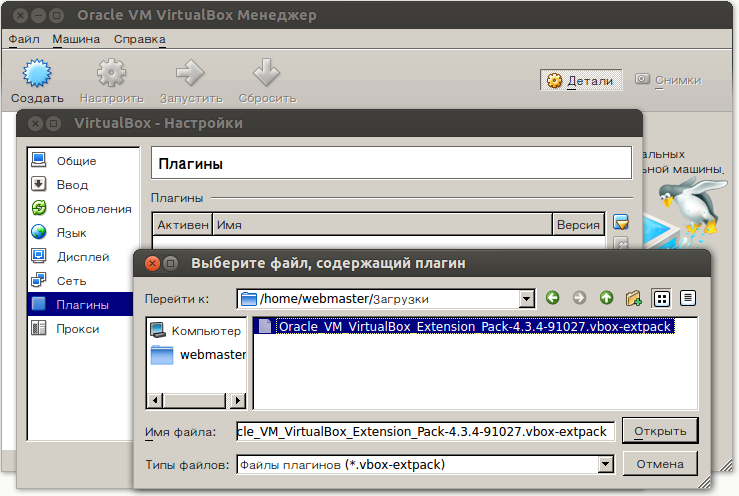The height and width of the screenshot is (496, 739).
Task: Click the back arrow in file dialog
Action: coord(553,298)
